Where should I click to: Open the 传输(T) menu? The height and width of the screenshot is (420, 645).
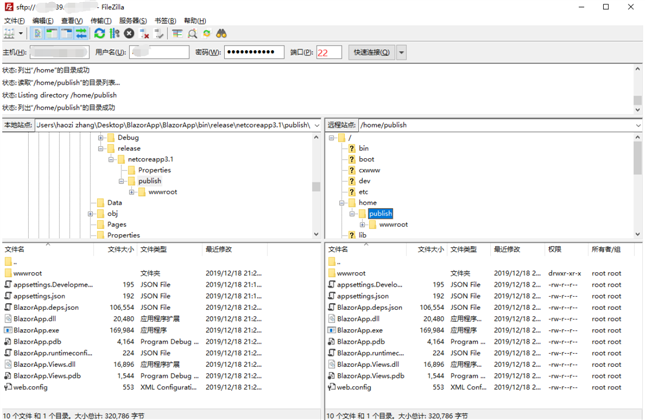click(x=101, y=21)
